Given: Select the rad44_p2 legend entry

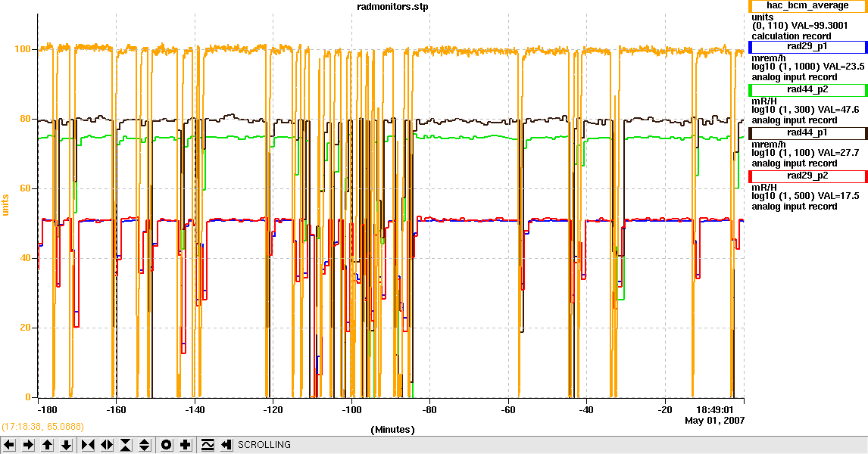Looking at the screenshot, I should click(807, 89).
